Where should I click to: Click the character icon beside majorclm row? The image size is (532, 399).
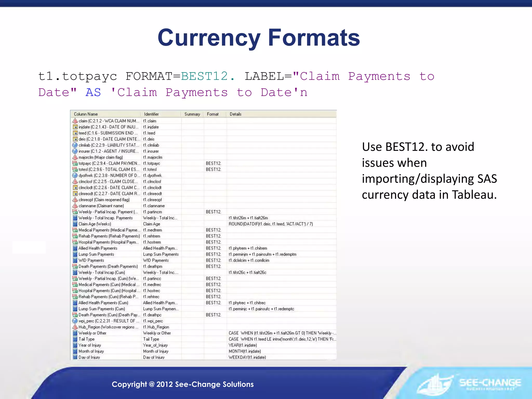click(75, 157)
